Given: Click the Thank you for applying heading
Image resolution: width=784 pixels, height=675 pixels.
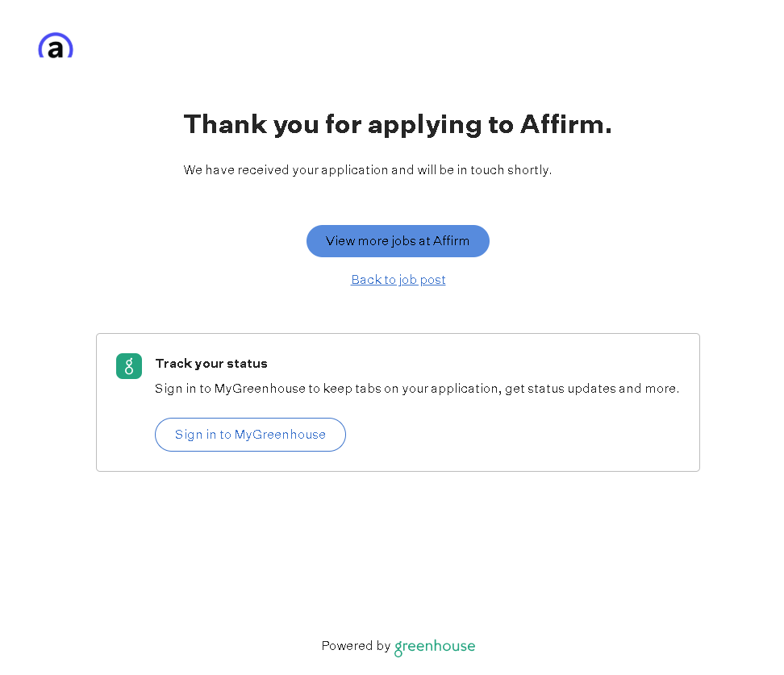Looking at the screenshot, I should pos(398,124).
